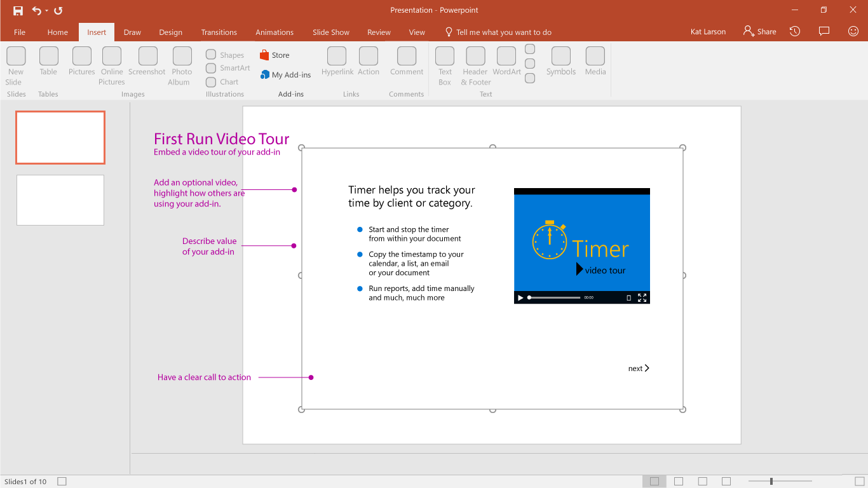
Task: Expand the video to full screen
Action: click(x=642, y=297)
